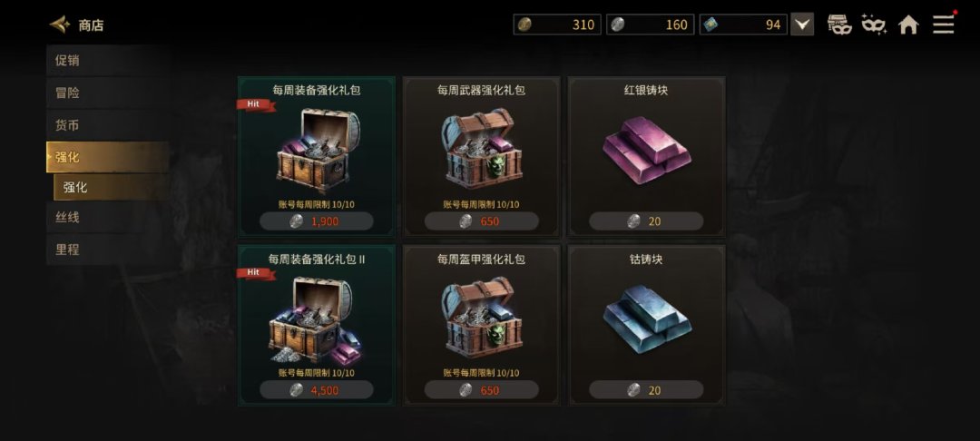Open the 丝线 category tab

[108, 218]
